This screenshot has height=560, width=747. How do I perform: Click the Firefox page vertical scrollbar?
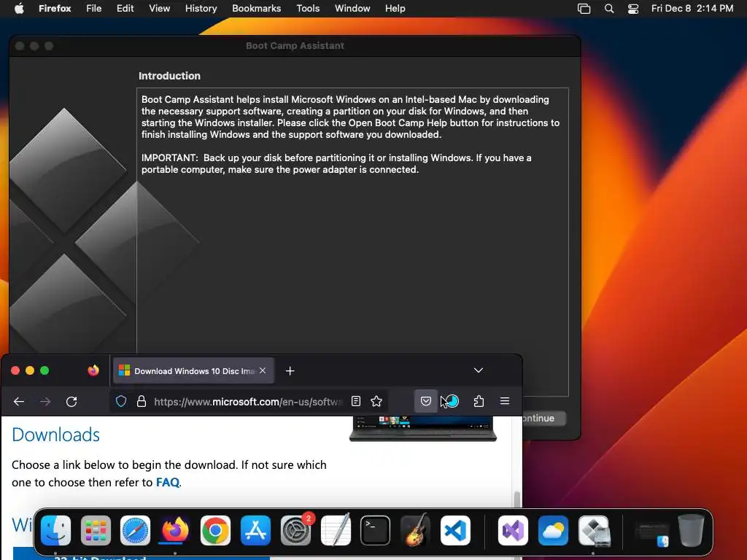coord(517,500)
